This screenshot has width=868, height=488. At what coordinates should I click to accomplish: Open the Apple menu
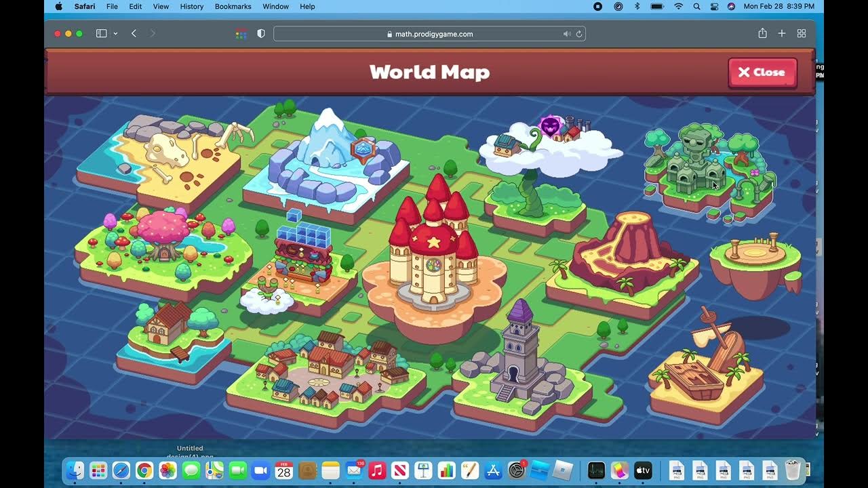58,6
